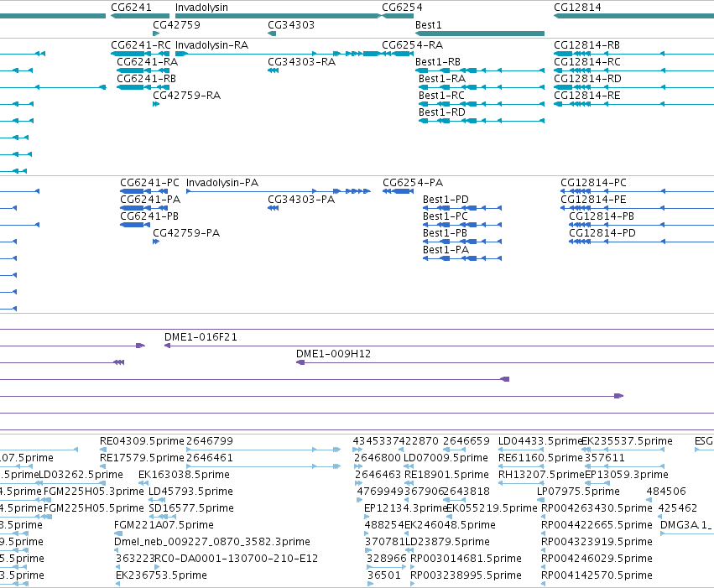
Task: Click the CG12814 gene label
Action: tap(577, 8)
